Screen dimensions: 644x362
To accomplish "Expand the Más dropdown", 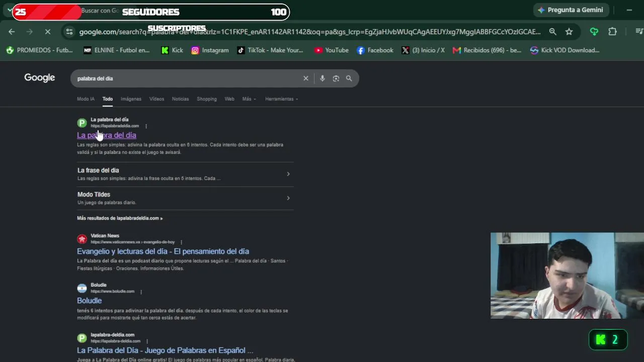I will 249,99.
